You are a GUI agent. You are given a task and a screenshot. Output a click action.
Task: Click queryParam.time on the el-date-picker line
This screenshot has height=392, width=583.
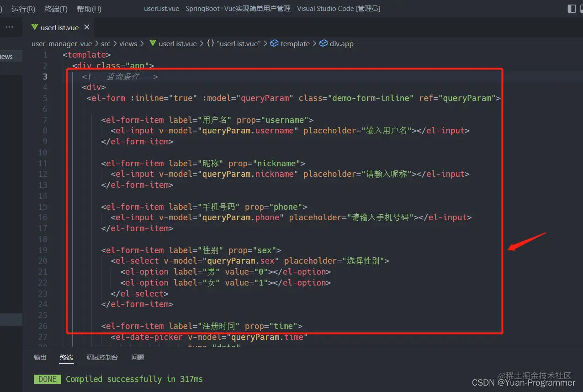(267, 337)
